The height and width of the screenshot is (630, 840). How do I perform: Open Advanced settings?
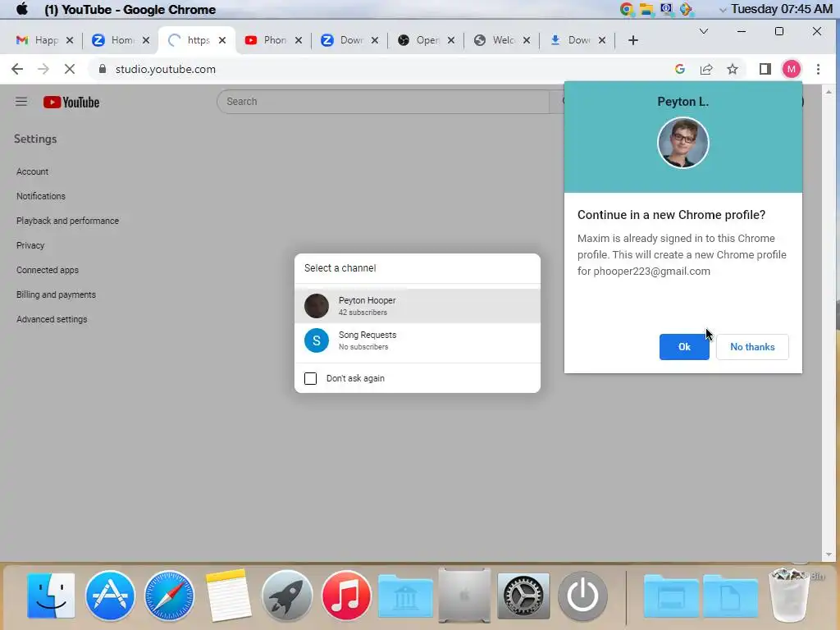(x=52, y=319)
